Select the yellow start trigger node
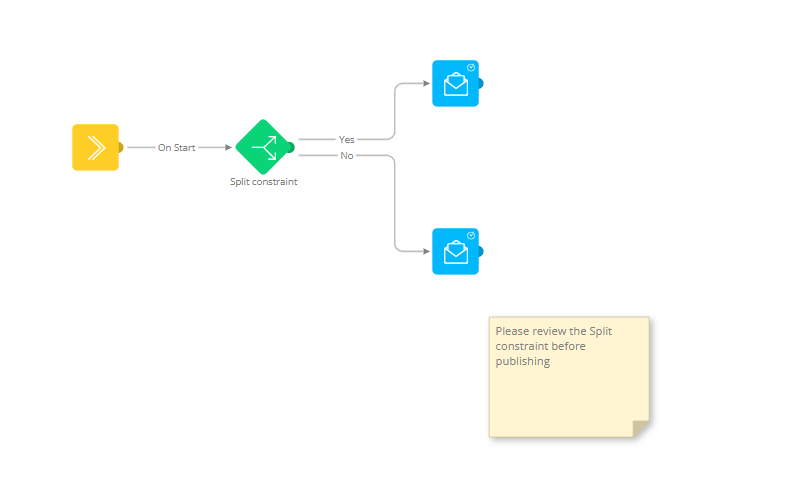The image size is (797, 477). coord(95,147)
